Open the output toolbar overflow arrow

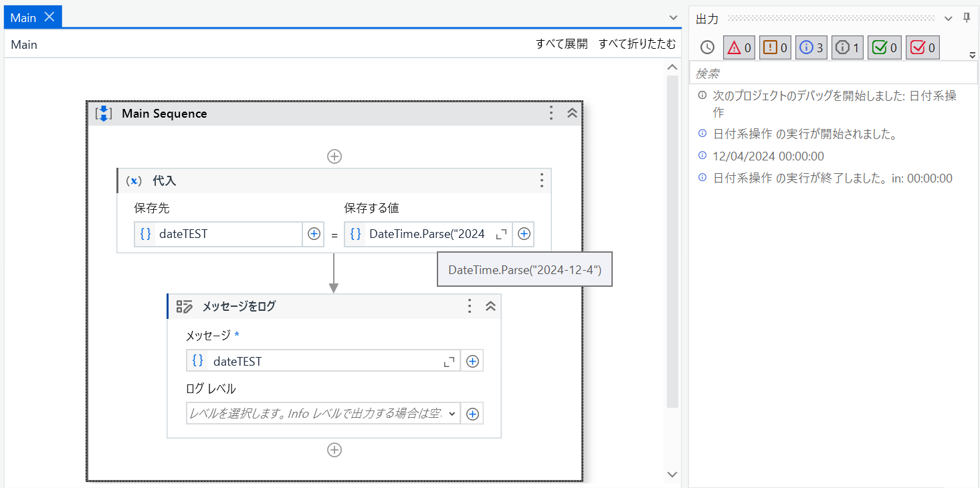point(973,55)
